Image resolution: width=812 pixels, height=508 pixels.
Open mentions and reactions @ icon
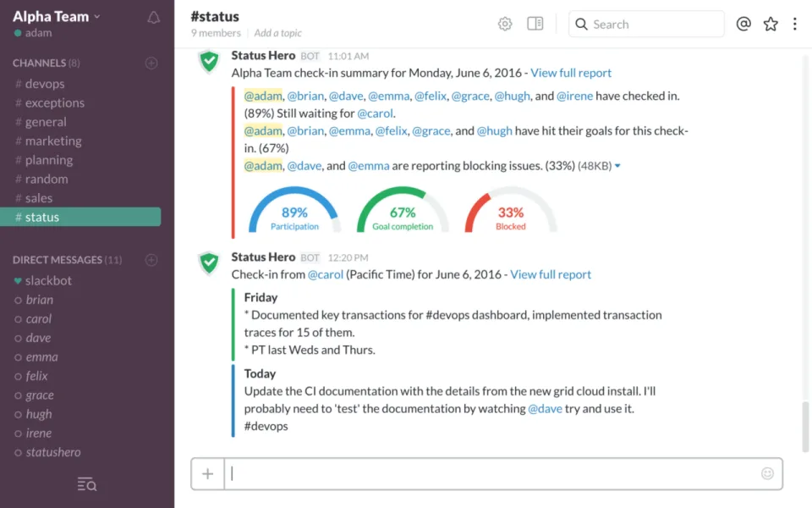[x=743, y=24]
